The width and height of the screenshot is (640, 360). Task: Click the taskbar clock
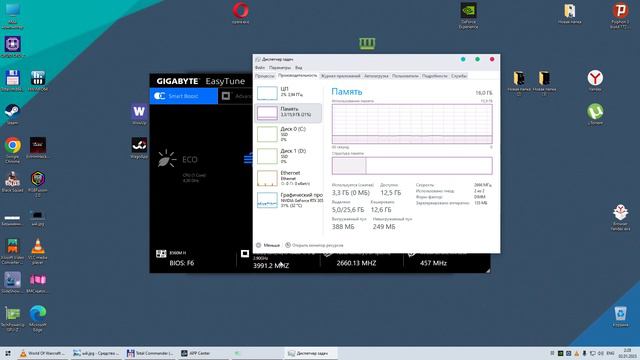pyautogui.click(x=627, y=353)
